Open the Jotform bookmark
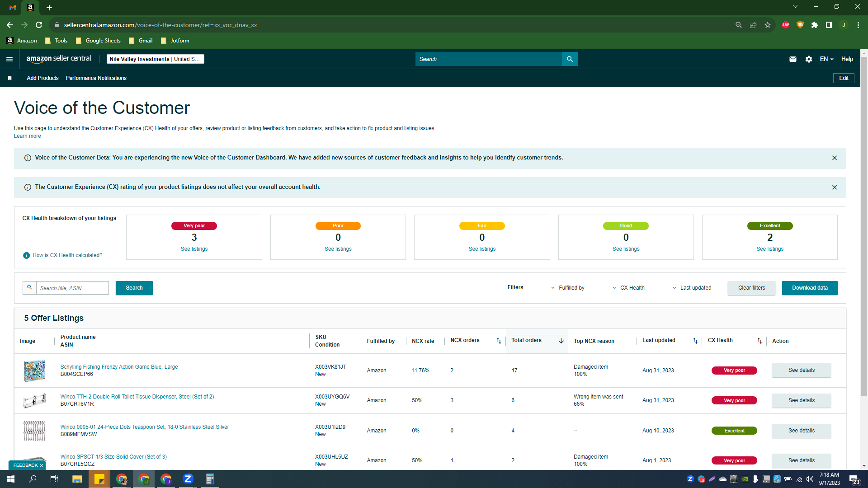 point(175,41)
